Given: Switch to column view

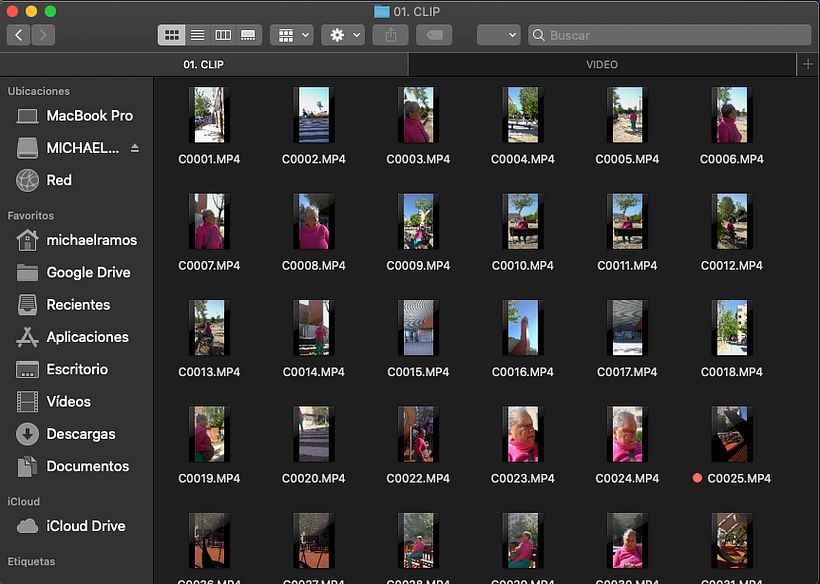Looking at the screenshot, I should click(x=223, y=35).
